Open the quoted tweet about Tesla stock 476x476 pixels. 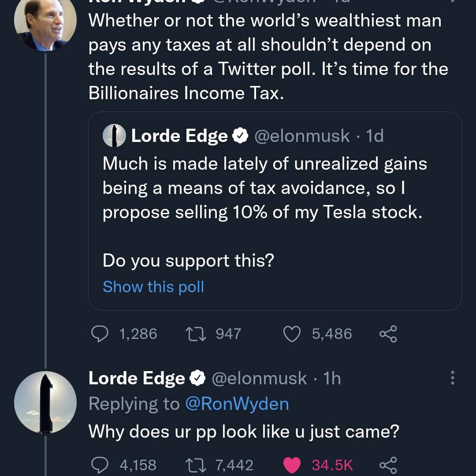(x=275, y=211)
